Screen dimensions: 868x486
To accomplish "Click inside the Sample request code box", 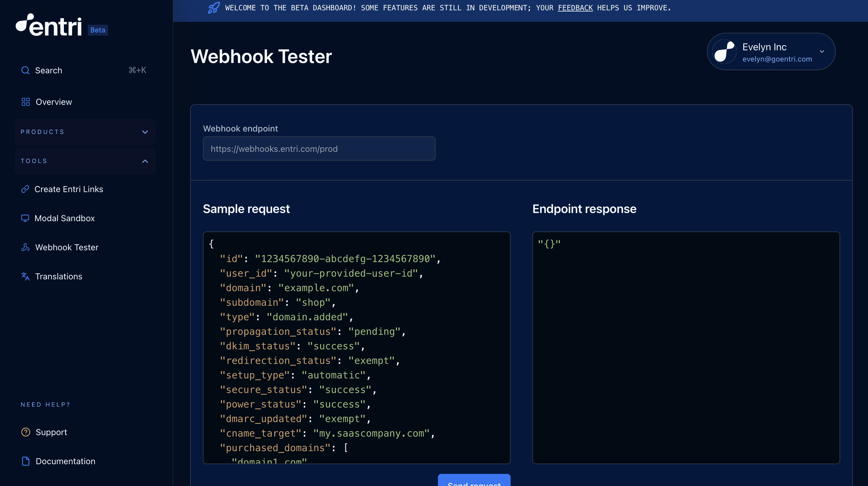I will (356, 347).
